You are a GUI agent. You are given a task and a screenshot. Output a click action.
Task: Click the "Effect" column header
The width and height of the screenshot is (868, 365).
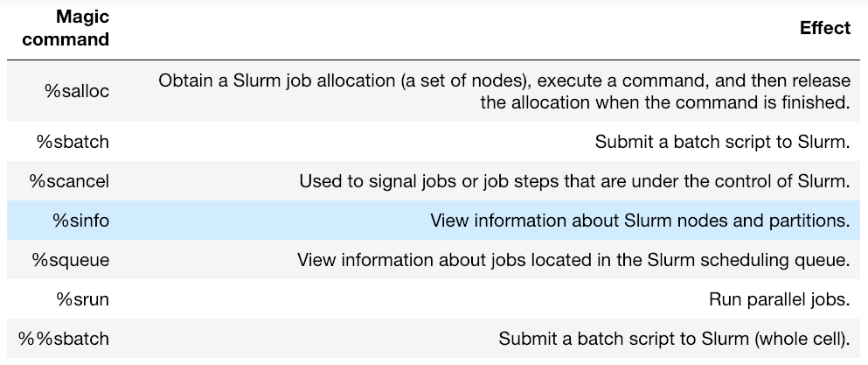(x=824, y=28)
